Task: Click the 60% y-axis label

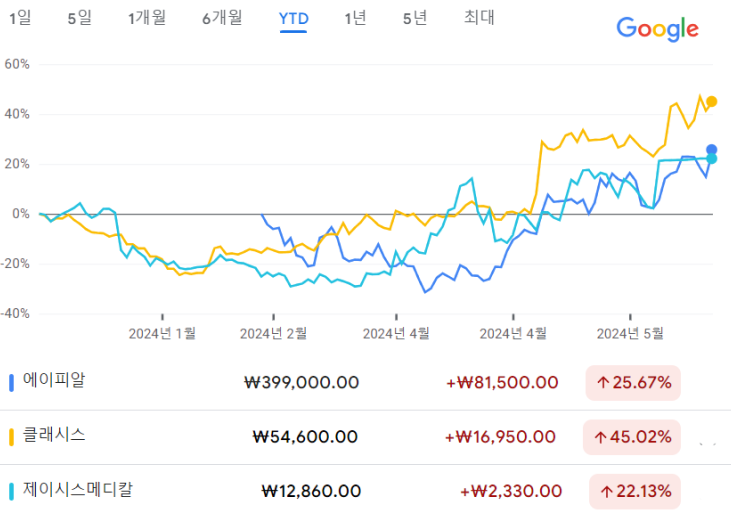Action: [x=17, y=64]
